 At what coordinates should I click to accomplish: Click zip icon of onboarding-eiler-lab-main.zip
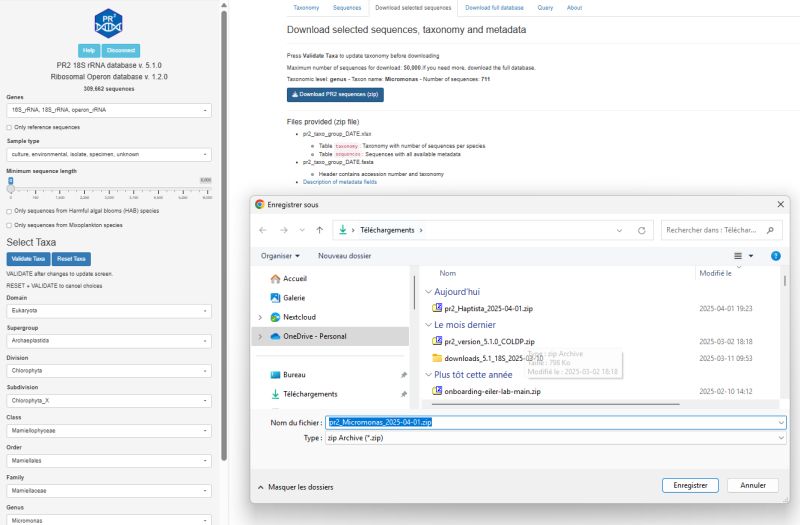point(437,391)
